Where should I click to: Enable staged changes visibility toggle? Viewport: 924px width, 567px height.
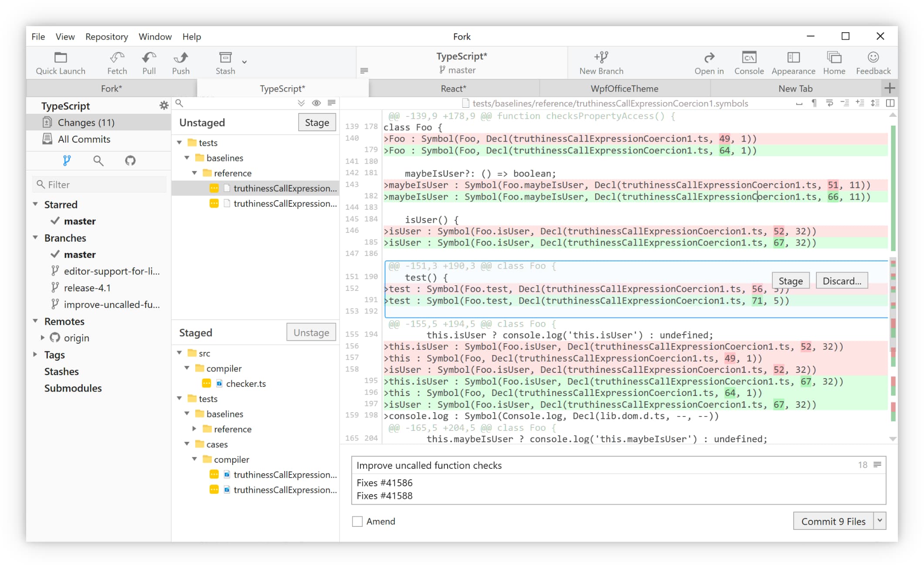click(x=316, y=104)
